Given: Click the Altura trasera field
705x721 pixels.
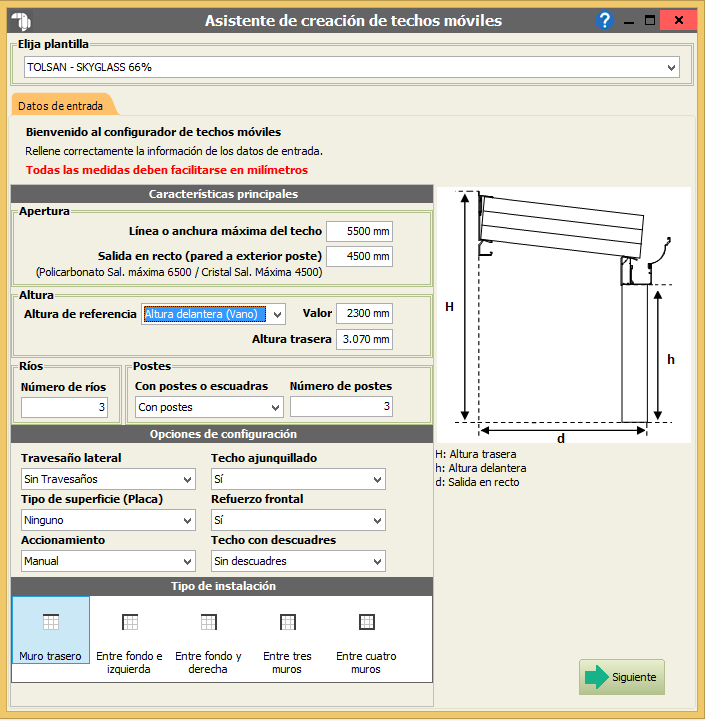Looking at the screenshot, I should click(x=364, y=339).
